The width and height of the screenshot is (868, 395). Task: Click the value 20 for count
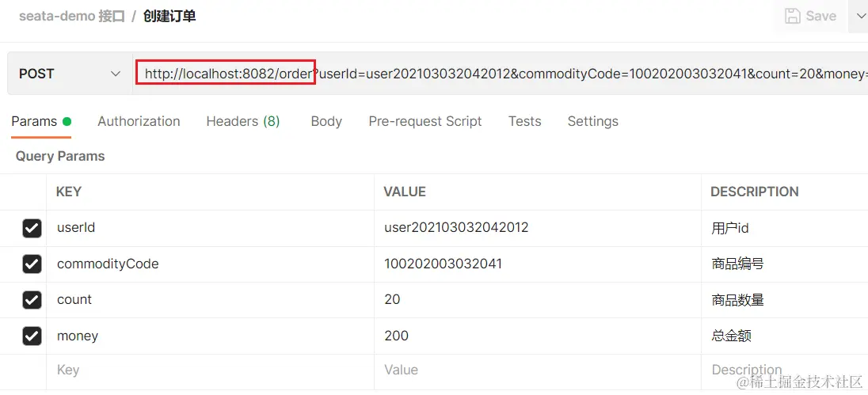pyautogui.click(x=392, y=300)
